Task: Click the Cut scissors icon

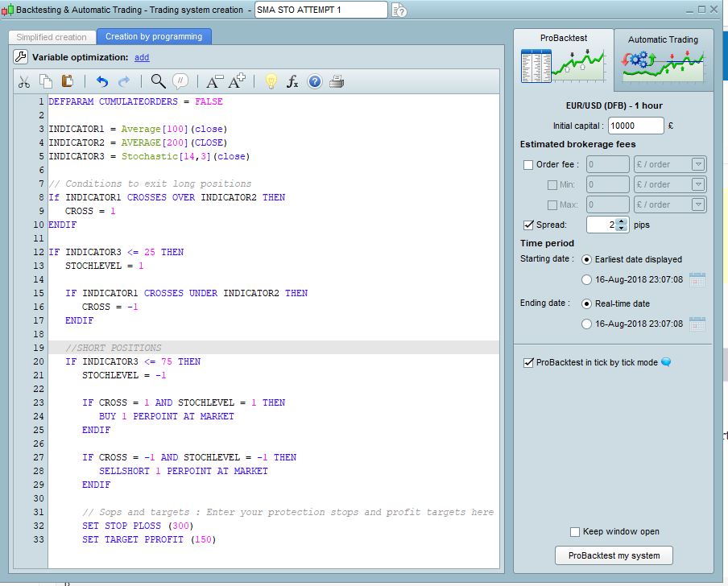Action: click(24, 81)
